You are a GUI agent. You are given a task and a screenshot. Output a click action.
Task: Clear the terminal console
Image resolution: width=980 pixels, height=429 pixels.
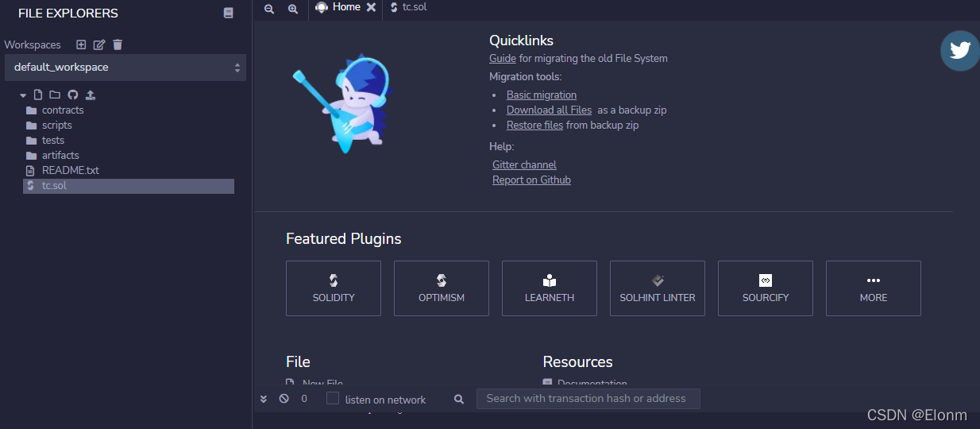click(284, 399)
